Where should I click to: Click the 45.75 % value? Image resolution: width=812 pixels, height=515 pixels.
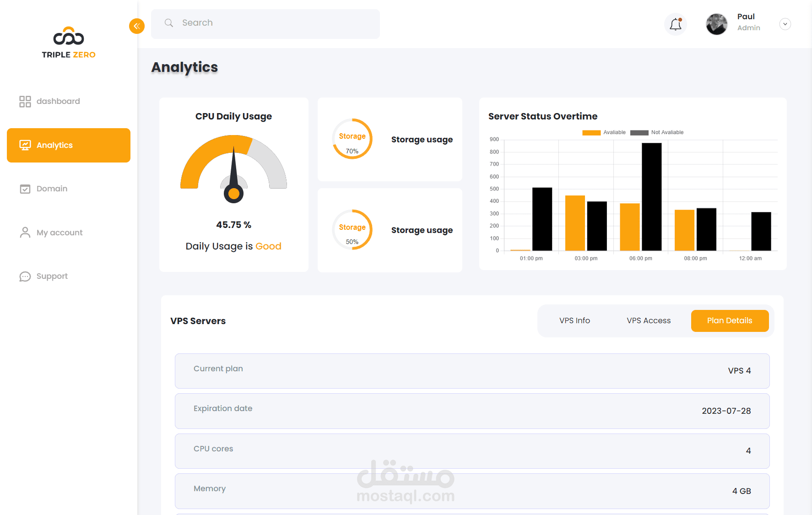point(233,225)
